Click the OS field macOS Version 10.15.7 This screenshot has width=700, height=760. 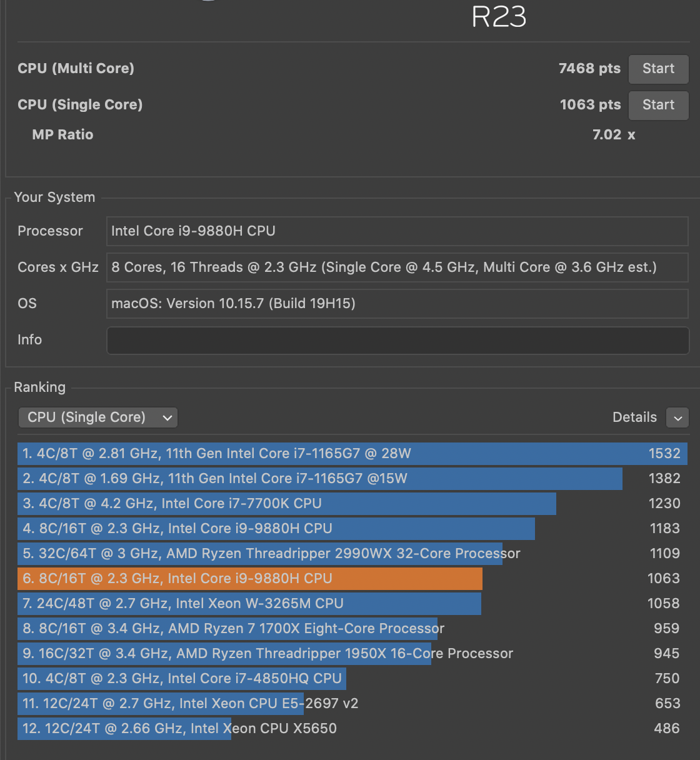tap(397, 304)
